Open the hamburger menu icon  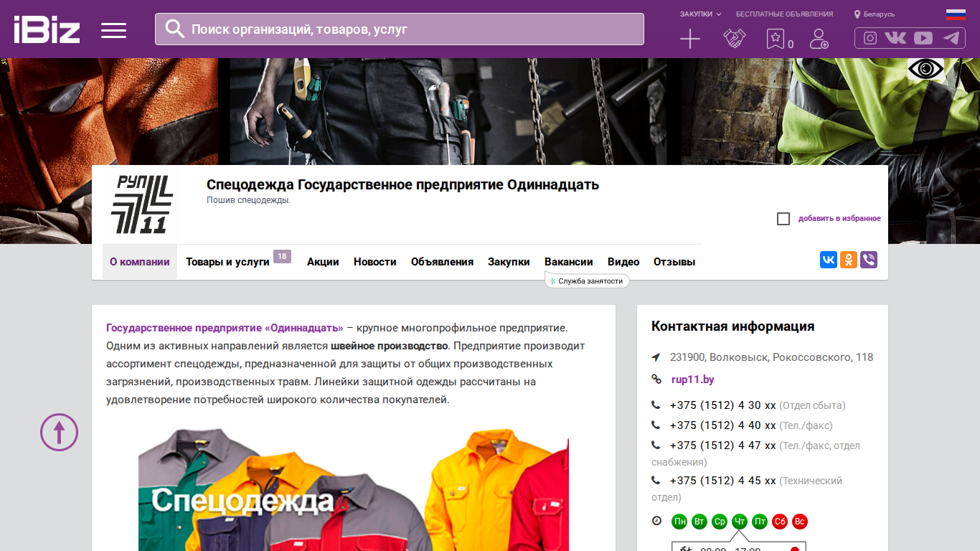pyautogui.click(x=113, y=30)
